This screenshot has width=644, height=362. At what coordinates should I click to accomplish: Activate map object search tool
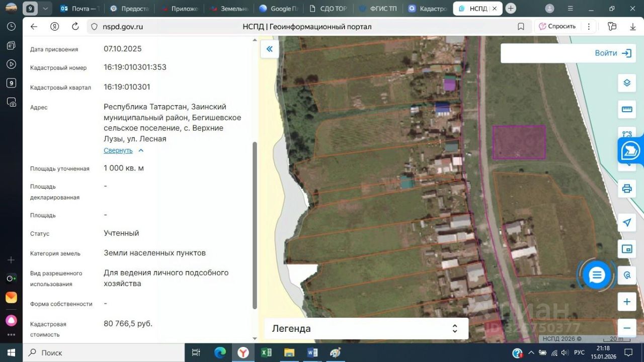coord(627,275)
